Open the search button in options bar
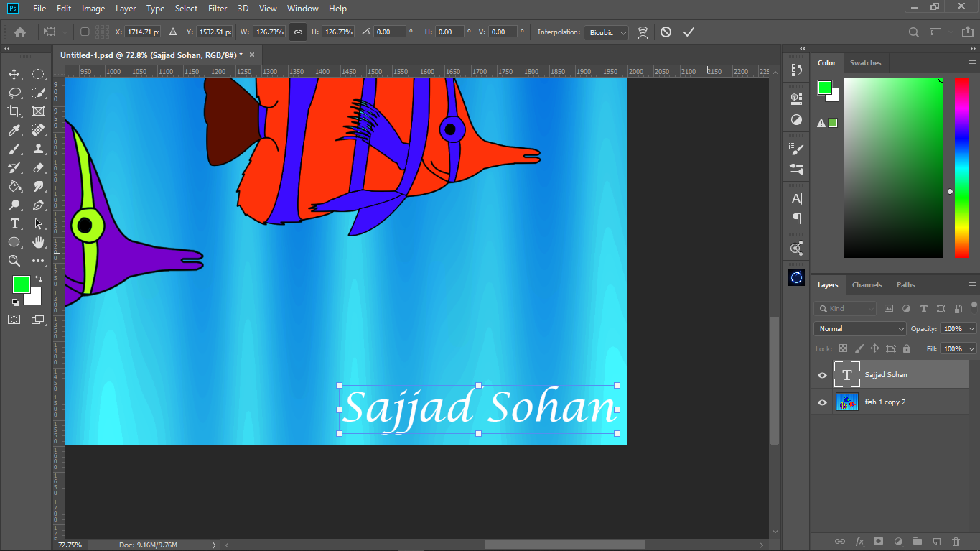The width and height of the screenshot is (980, 551). pos(913,32)
